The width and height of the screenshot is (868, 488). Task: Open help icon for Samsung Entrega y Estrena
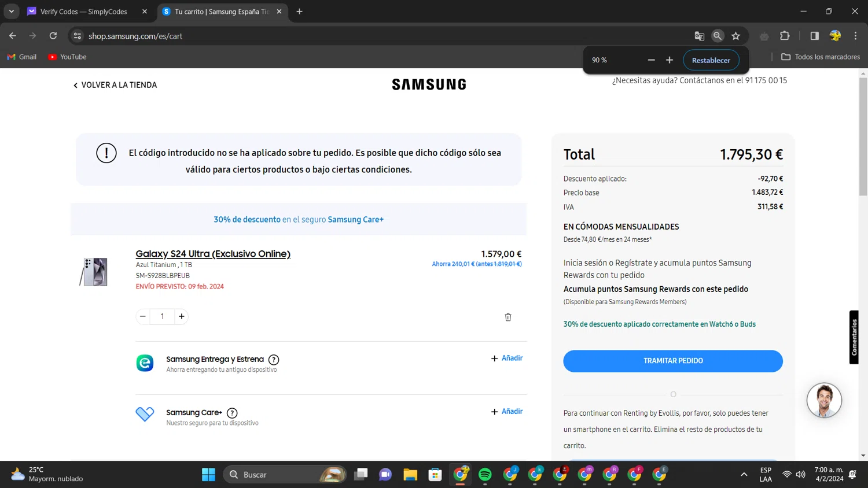pos(274,360)
